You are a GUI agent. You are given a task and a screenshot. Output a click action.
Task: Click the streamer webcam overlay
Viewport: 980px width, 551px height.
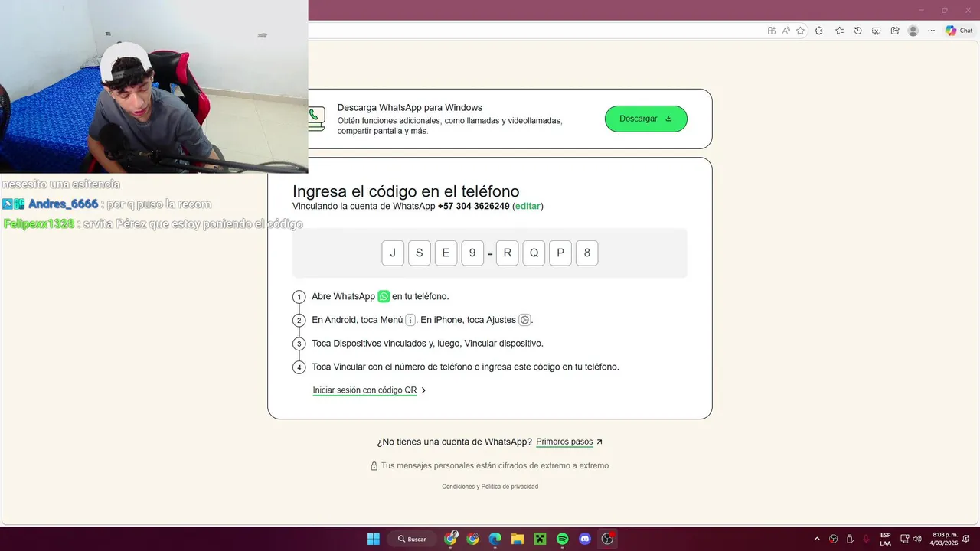[x=154, y=86]
